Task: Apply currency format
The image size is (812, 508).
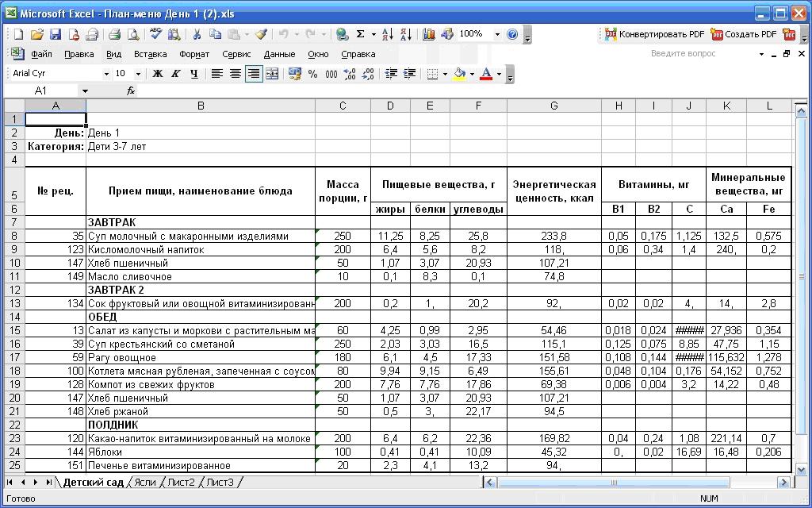Action: (x=295, y=74)
